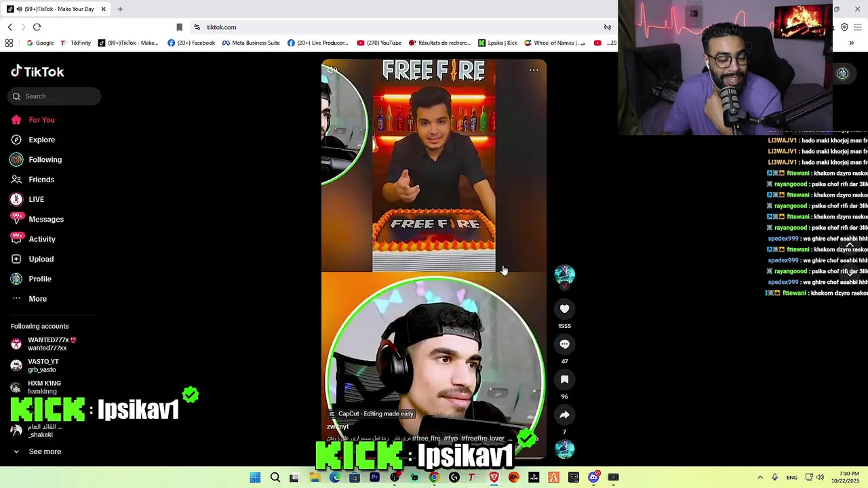Open the comments on the video
Image resolution: width=868 pixels, height=488 pixels.
[x=564, y=344]
